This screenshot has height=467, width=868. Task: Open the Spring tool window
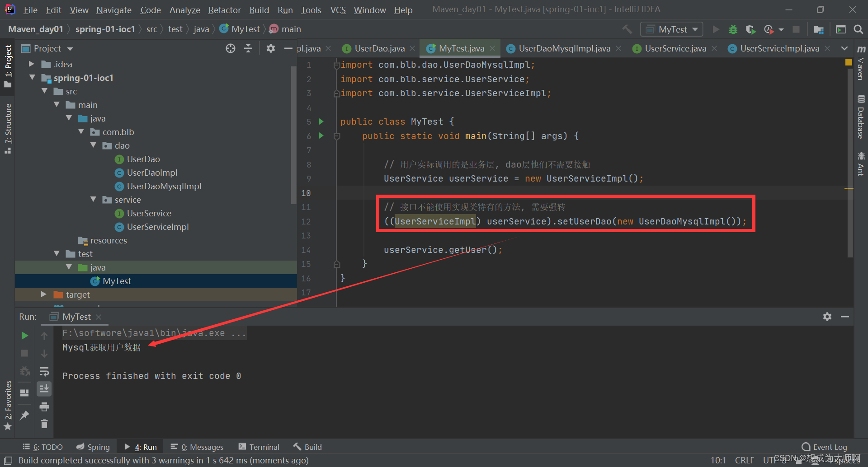point(93,447)
